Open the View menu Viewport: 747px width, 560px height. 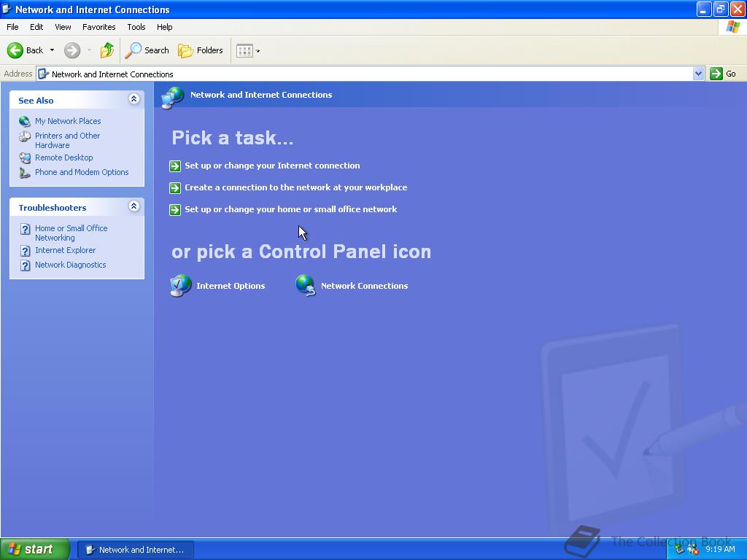pos(63,27)
